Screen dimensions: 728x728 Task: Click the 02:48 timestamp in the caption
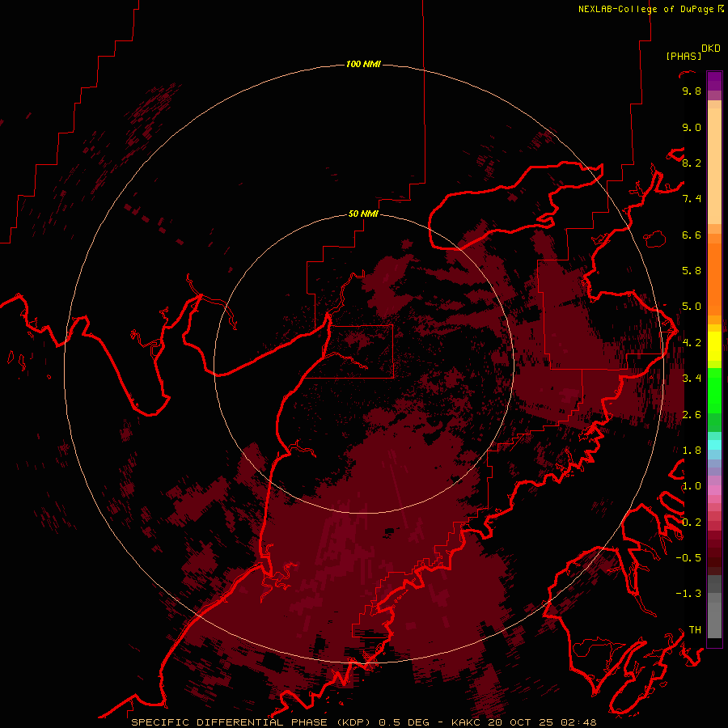[578, 722]
